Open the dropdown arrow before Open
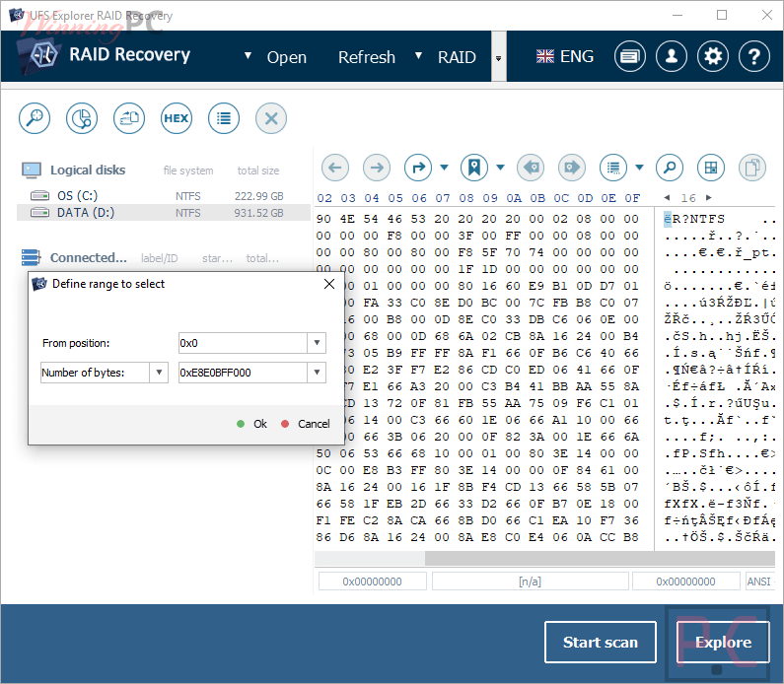This screenshot has height=684, width=784. click(248, 55)
